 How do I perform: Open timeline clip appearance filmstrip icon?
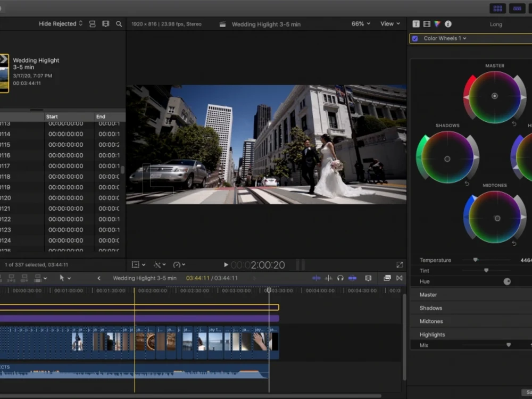[x=368, y=278]
